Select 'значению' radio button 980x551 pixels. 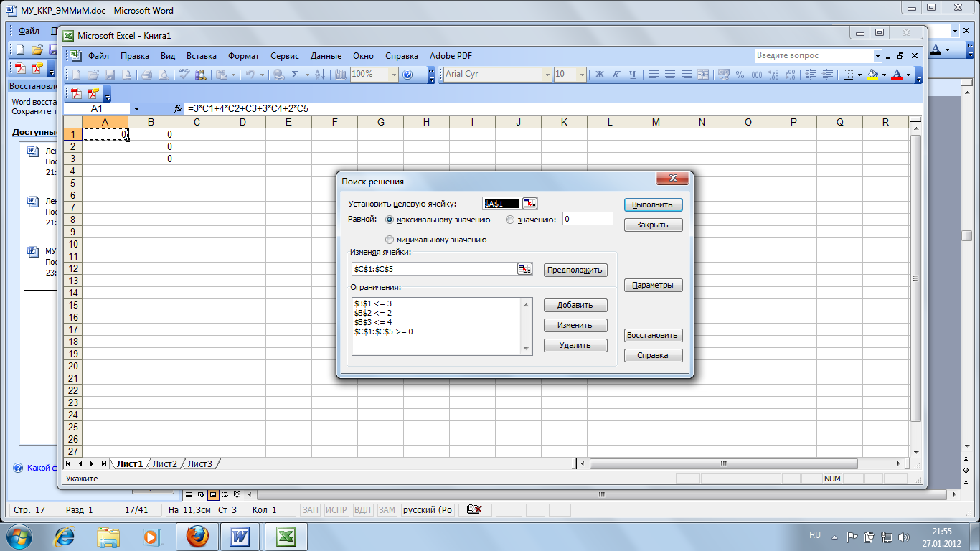(510, 220)
